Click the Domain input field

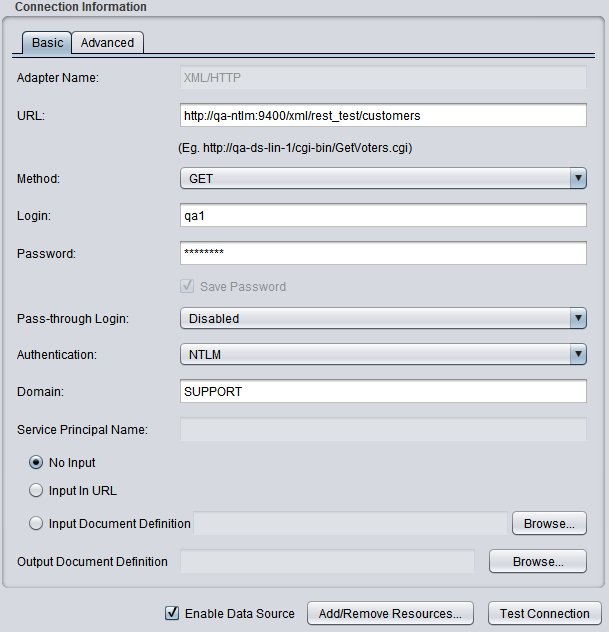382,391
